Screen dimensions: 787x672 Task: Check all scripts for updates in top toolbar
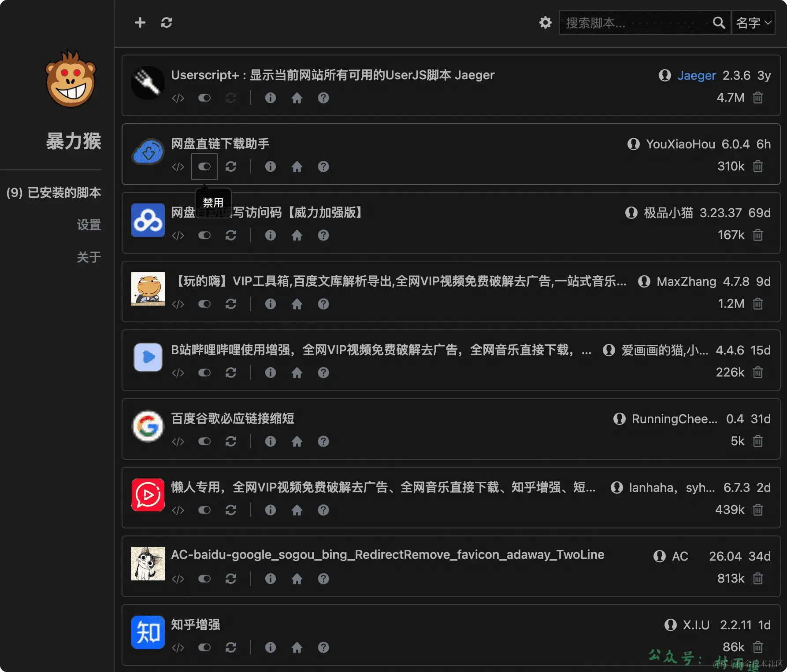point(167,22)
